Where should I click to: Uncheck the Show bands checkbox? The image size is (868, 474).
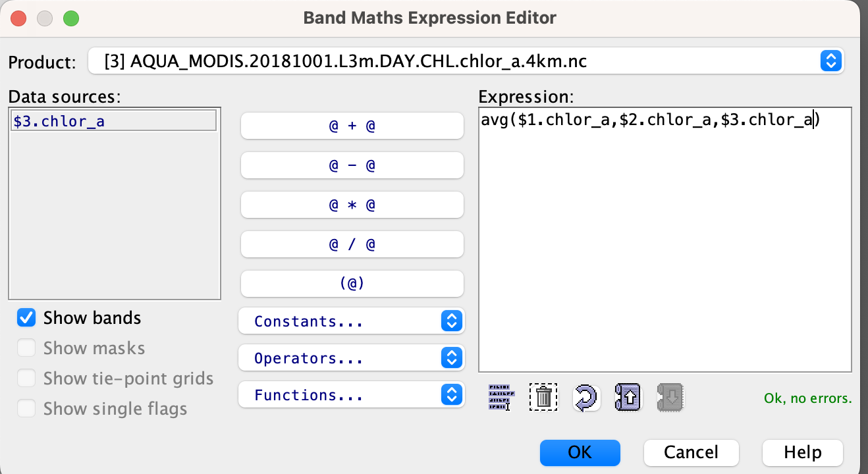pos(26,318)
